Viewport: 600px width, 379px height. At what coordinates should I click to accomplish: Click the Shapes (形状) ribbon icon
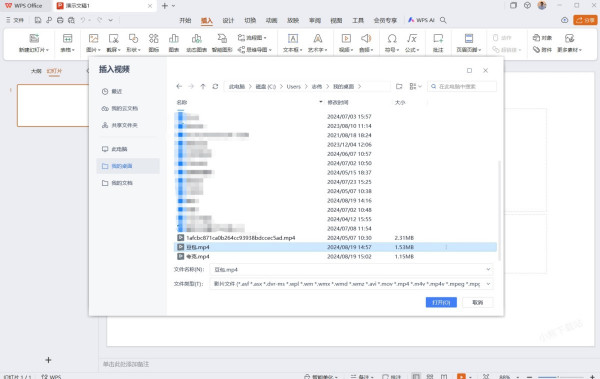[133, 38]
